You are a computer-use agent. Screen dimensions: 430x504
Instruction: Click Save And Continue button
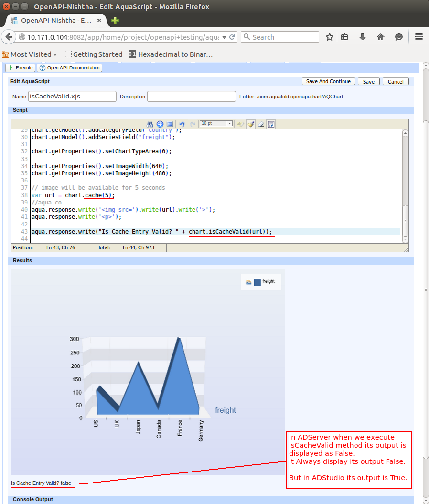(328, 81)
